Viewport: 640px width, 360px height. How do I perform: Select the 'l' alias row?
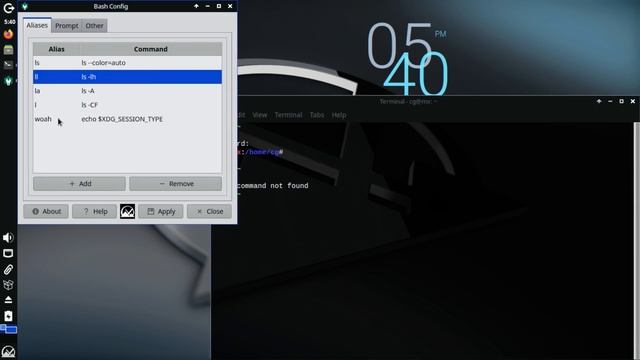(x=127, y=105)
